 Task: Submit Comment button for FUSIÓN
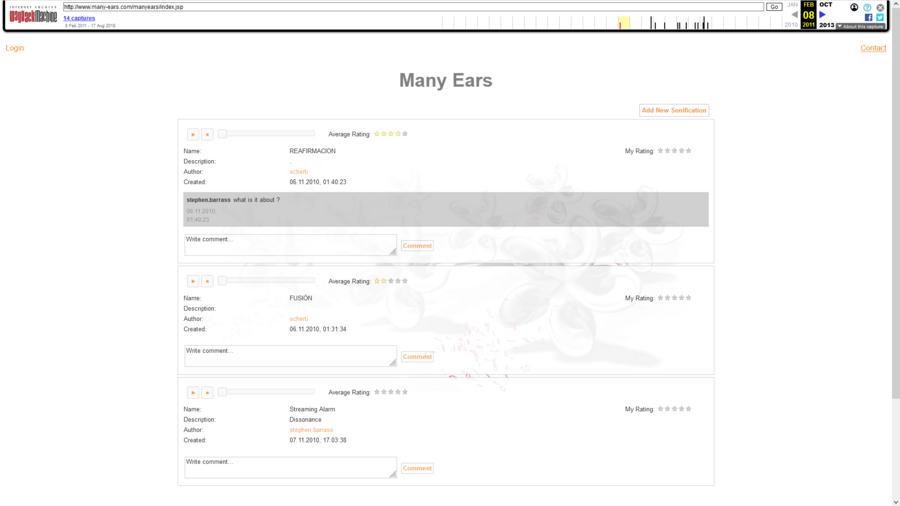pos(417,357)
